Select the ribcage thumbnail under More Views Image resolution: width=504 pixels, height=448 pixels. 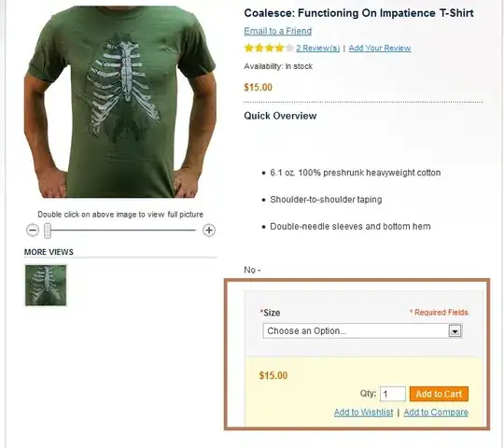(46, 285)
